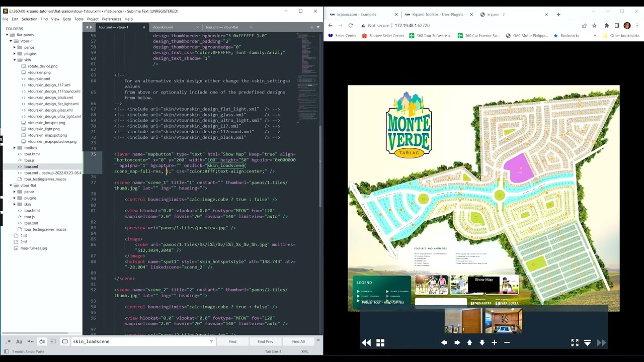The width and height of the screenshot is (644, 362).
Task: Collapse the skin folder in sidebar
Action: point(15,60)
